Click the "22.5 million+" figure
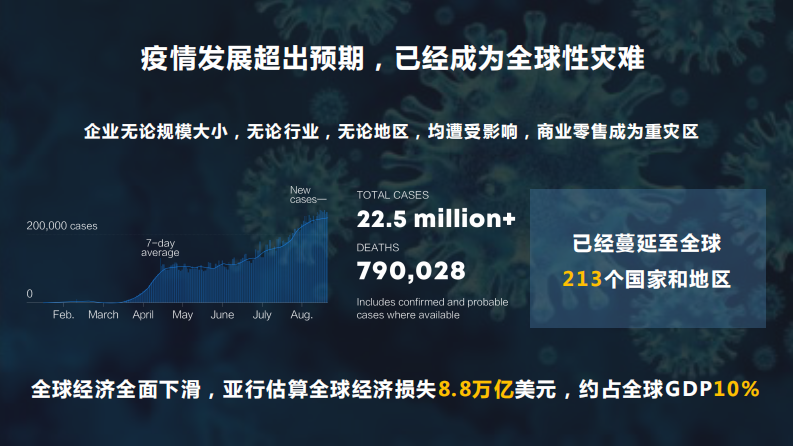Screen dimensions: 793x446 point(436,218)
